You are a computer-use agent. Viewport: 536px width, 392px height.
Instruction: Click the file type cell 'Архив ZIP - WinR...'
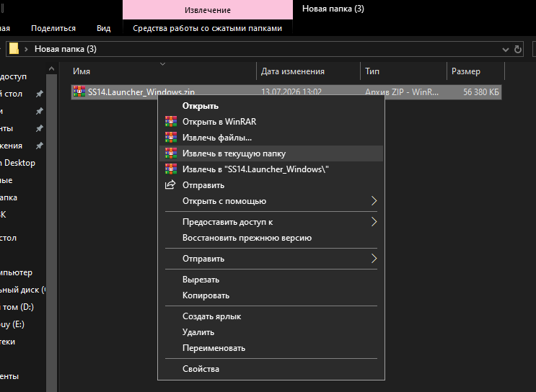[401, 92]
